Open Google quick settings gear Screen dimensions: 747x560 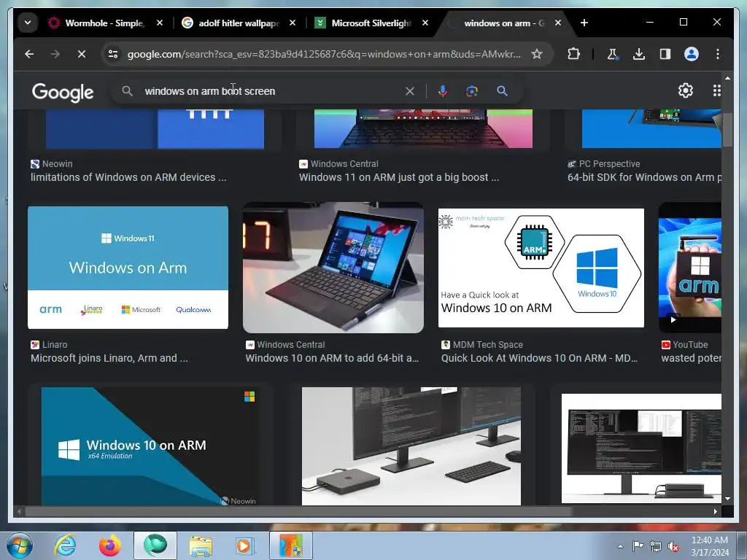pos(686,90)
